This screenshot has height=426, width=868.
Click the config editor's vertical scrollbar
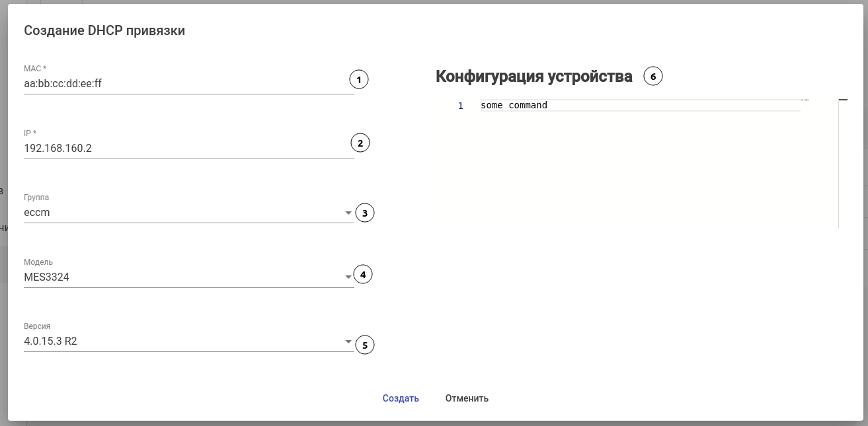click(x=838, y=165)
